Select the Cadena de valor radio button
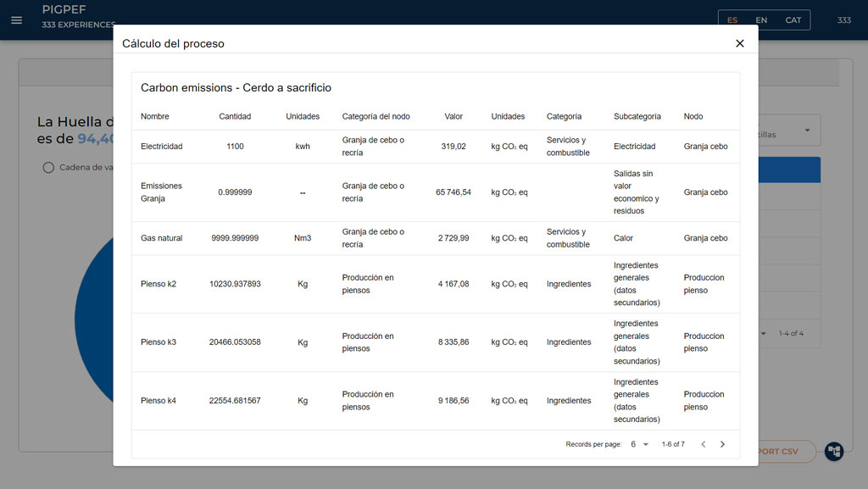The height and width of the screenshot is (489, 868). 48,168
